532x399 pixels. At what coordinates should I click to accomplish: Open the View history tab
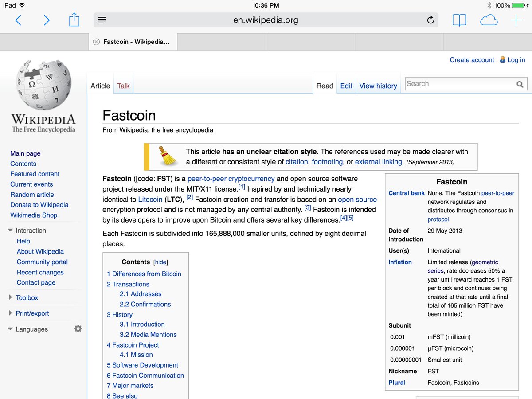[378, 86]
